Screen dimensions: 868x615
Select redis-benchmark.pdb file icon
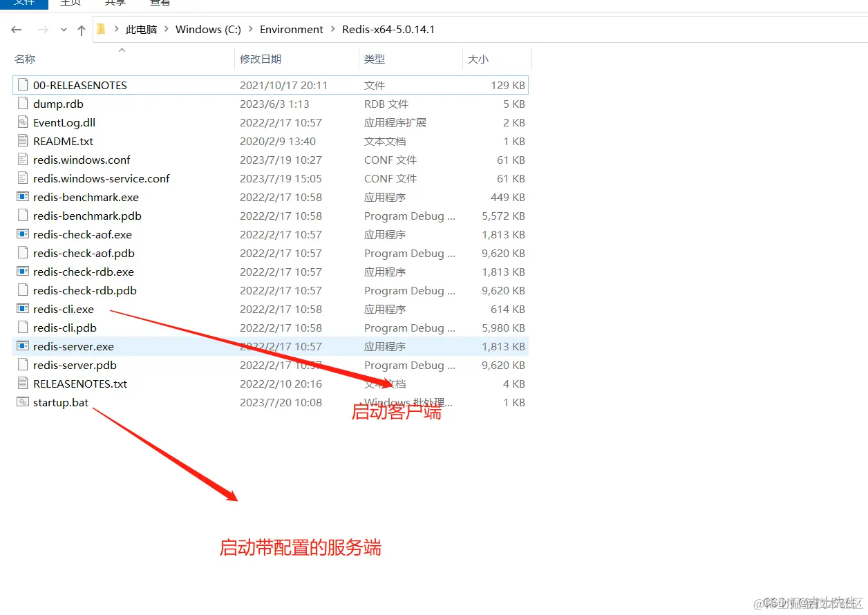(x=23, y=216)
